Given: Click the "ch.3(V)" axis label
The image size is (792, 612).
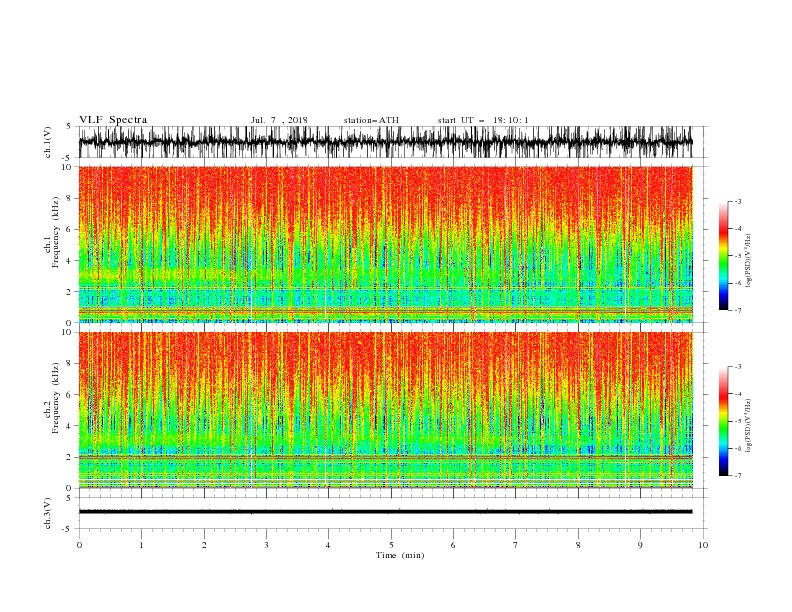Looking at the screenshot, I should (x=48, y=513).
